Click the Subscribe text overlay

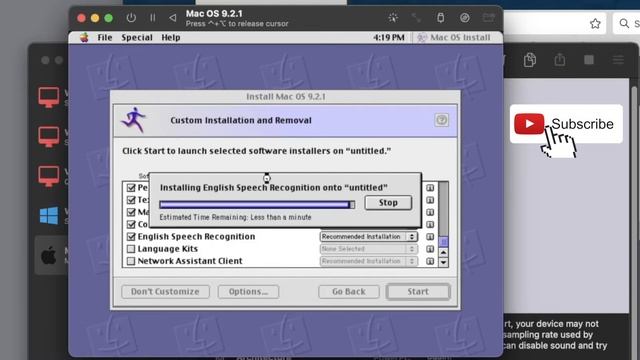point(582,124)
